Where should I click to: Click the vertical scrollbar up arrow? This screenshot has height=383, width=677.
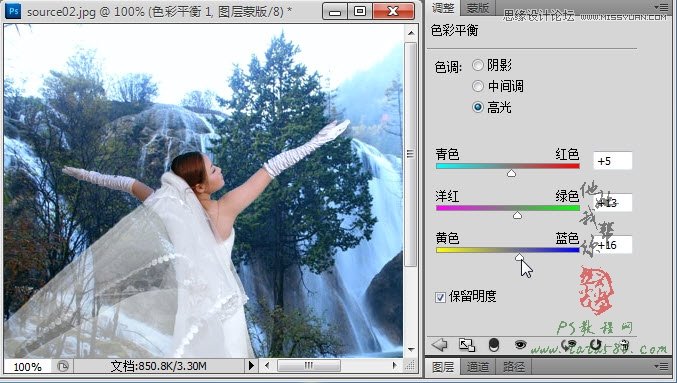(411, 33)
